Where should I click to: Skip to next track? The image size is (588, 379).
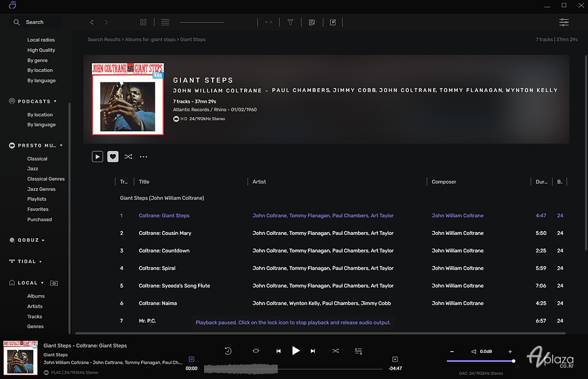[x=313, y=351]
